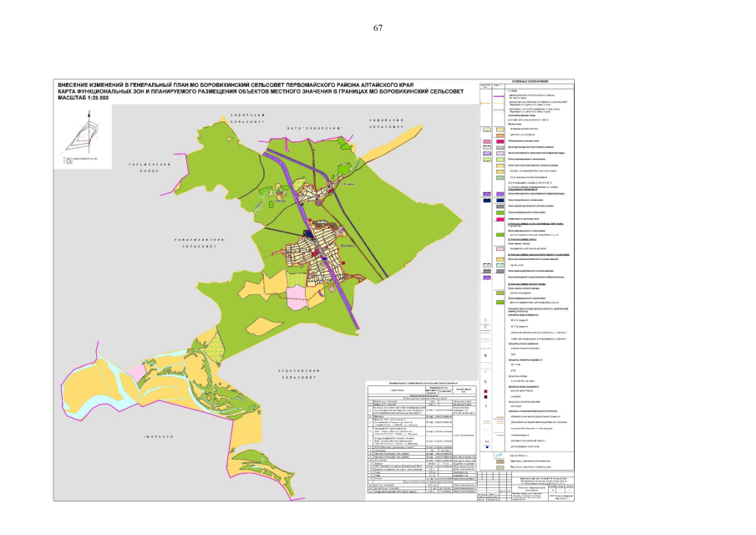
Task: Click the small blue square marker on the map
Action: click(325, 258)
